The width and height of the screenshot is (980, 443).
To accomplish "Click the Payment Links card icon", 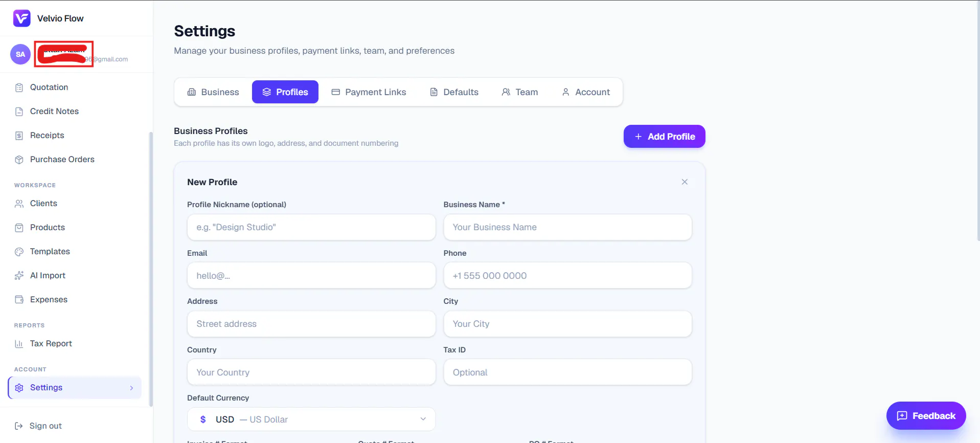I will click(x=335, y=92).
